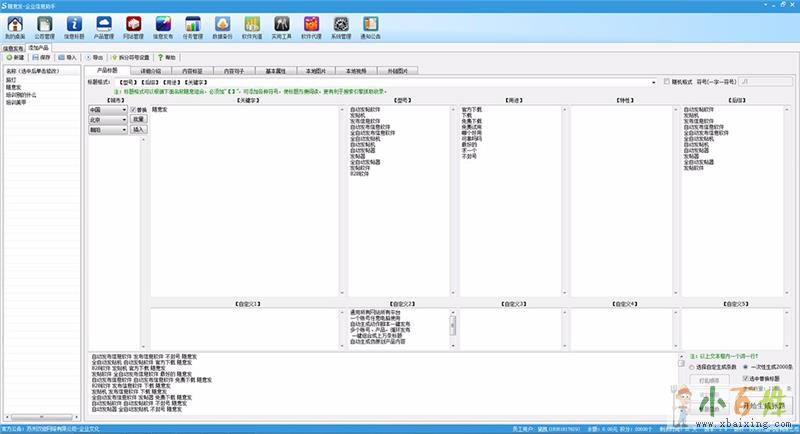Click the 插入 button beside city dropdowns

(138, 129)
